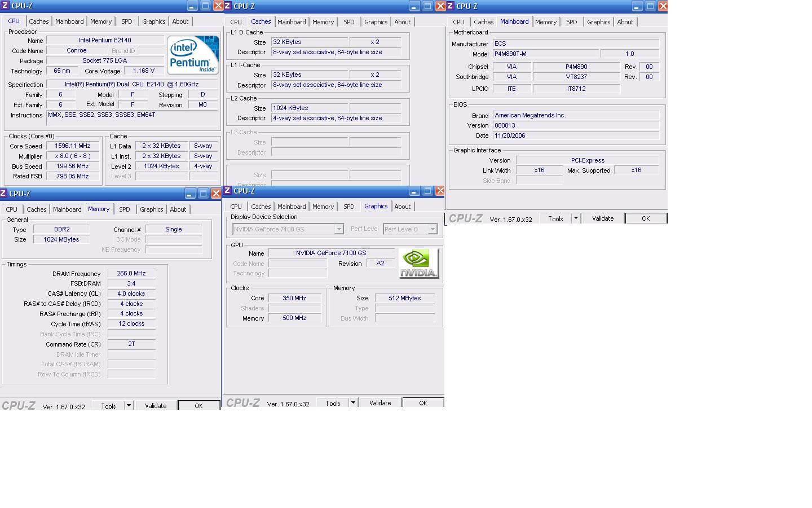Click the Package value Socket 775 LGA

click(x=105, y=60)
